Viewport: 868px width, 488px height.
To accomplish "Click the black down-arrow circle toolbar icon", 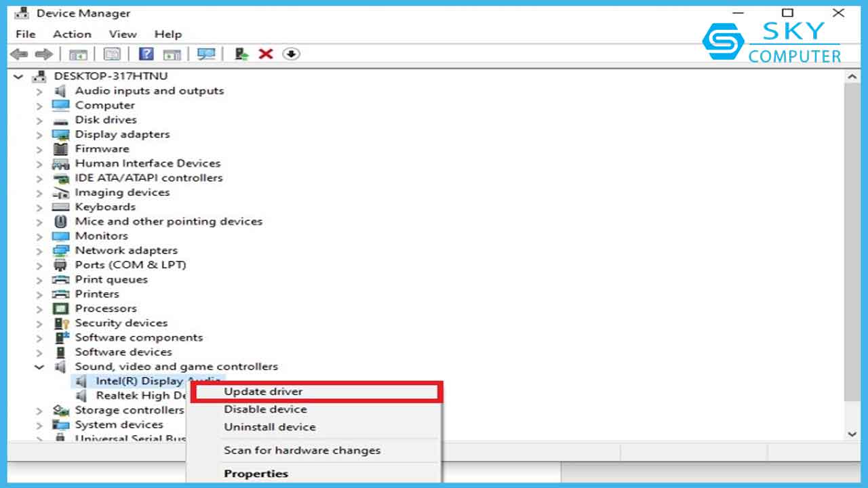I will pyautogui.click(x=291, y=54).
